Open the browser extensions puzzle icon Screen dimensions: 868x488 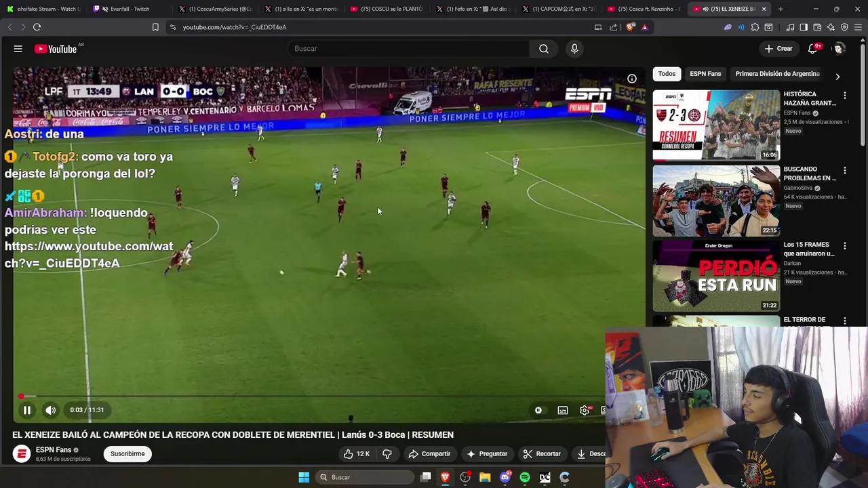(x=755, y=27)
